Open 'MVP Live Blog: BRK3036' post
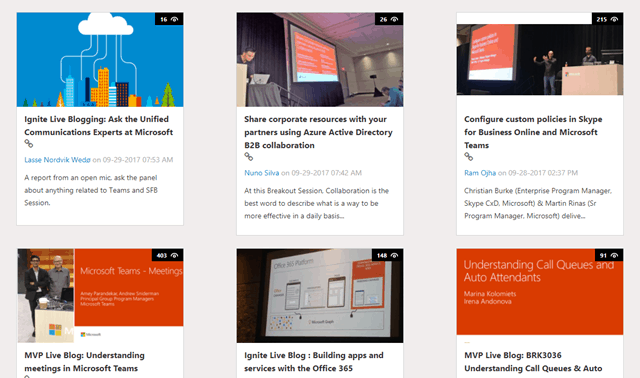This screenshot has width=640, height=378. pyautogui.click(x=533, y=362)
